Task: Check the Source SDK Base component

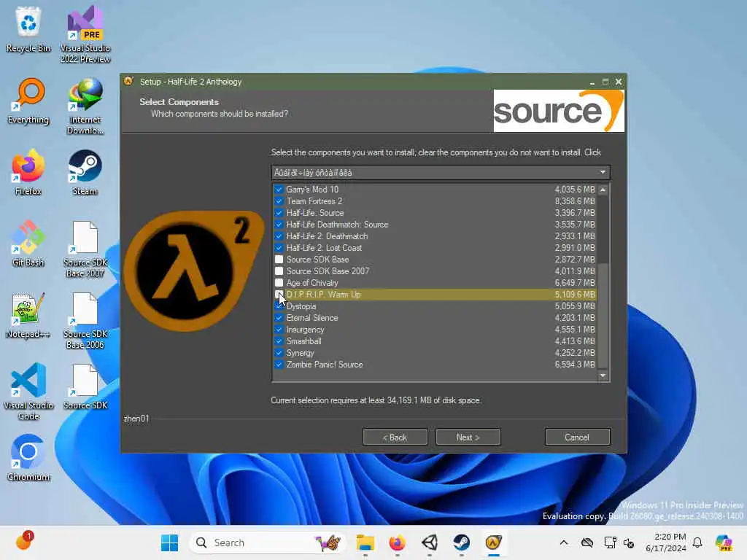Action: [279, 260]
